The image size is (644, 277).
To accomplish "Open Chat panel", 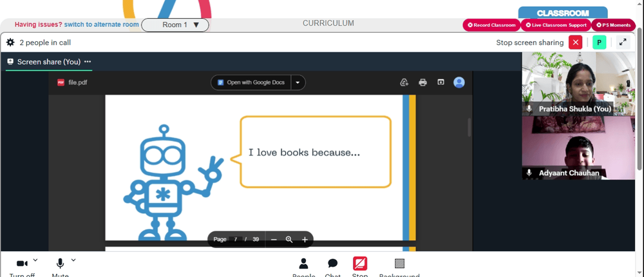I will tap(333, 268).
